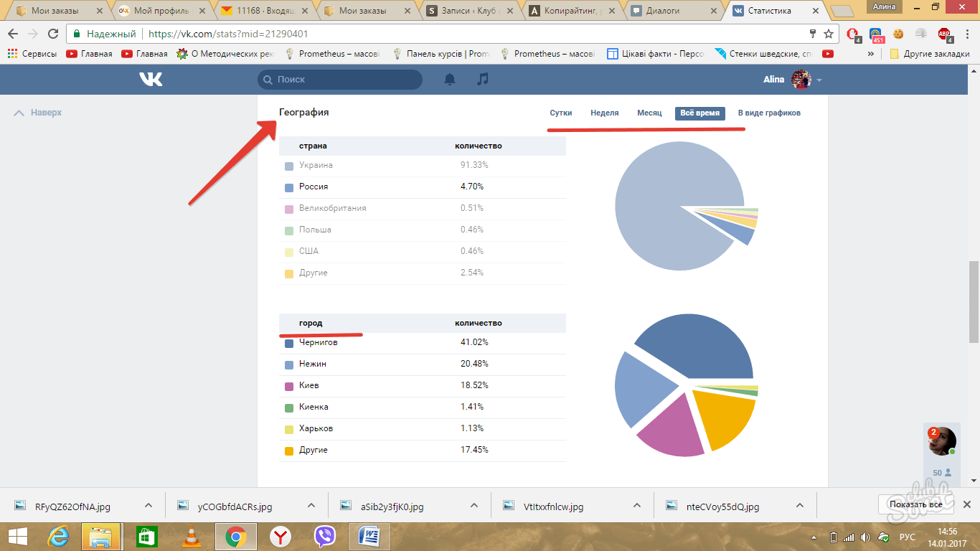The height and width of the screenshot is (551, 980).
Task: Bookmark page with star icon
Action: click(x=829, y=34)
